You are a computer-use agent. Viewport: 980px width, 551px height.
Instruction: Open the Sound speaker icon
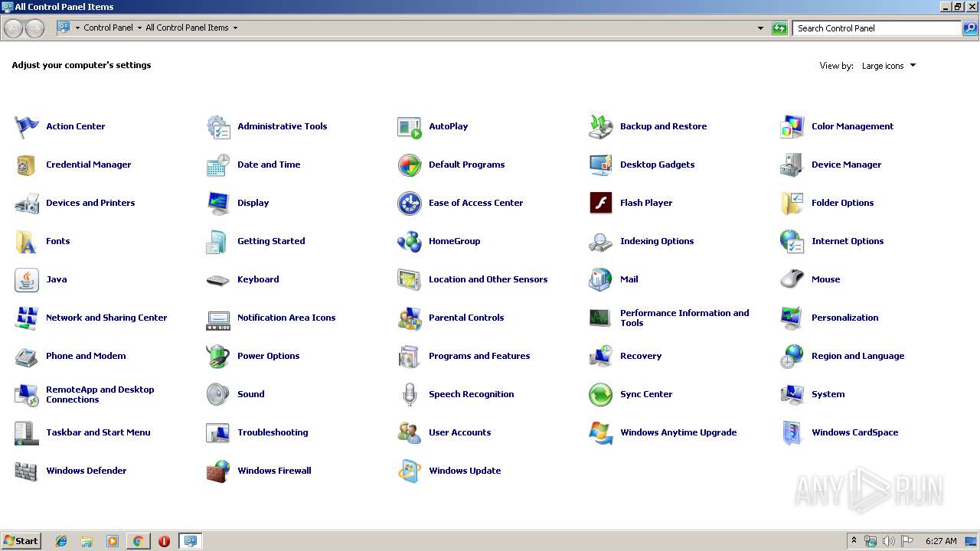coord(218,394)
